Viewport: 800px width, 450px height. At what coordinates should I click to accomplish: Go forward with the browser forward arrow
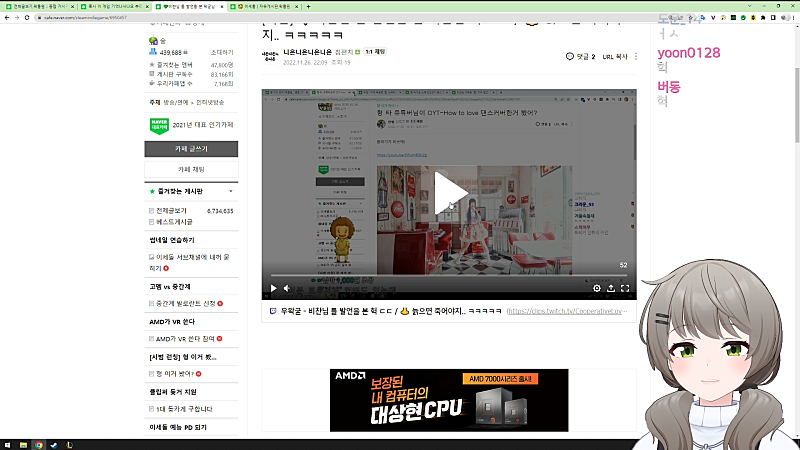pyautogui.click(x=17, y=17)
